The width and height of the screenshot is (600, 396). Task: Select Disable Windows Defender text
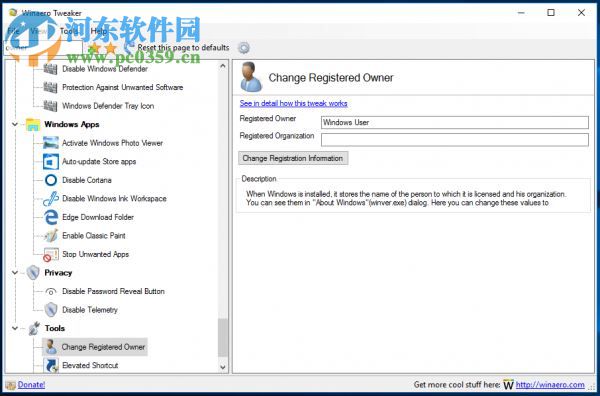click(105, 69)
